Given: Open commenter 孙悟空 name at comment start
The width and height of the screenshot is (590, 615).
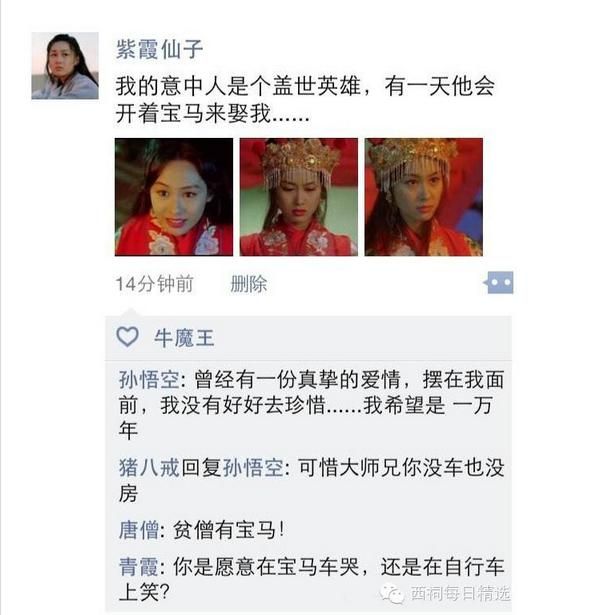Looking at the screenshot, I should pyautogui.click(x=149, y=380).
